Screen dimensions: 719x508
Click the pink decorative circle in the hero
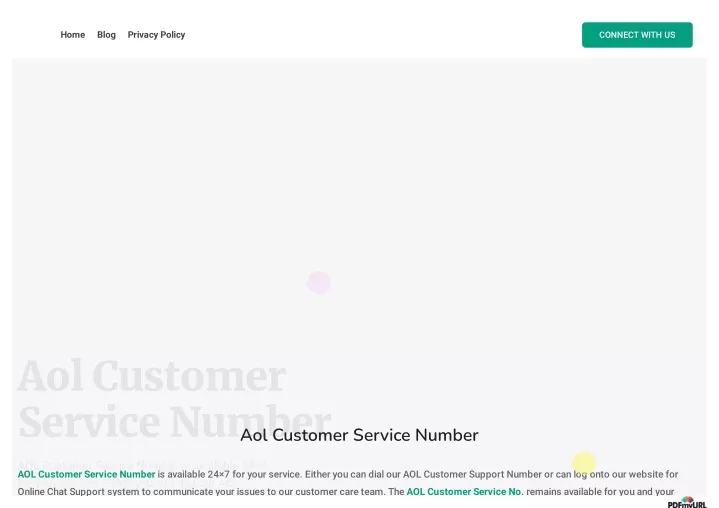(x=319, y=282)
